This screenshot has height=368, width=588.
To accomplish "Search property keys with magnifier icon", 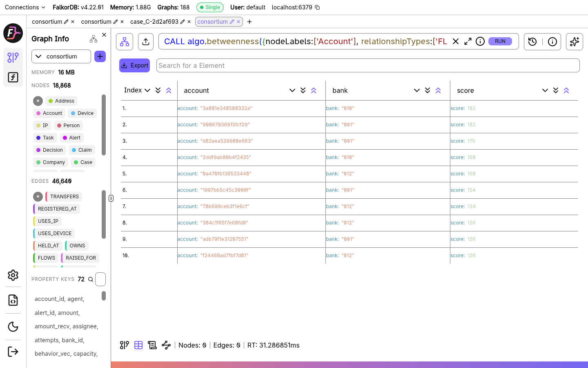I will [x=91, y=279].
